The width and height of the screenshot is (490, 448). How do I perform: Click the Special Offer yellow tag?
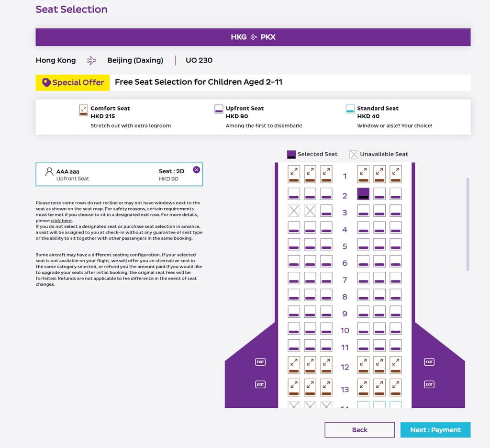point(73,82)
